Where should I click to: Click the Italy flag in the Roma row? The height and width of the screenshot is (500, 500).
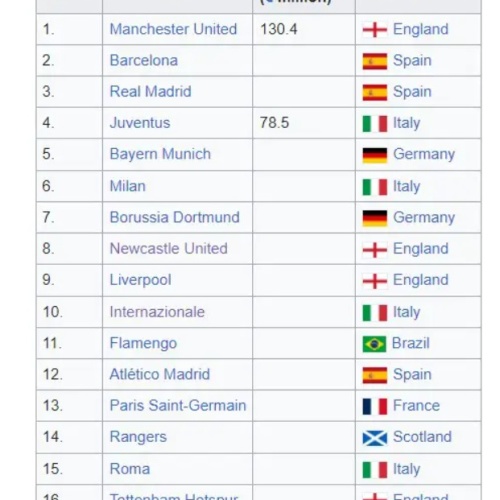[x=375, y=469]
